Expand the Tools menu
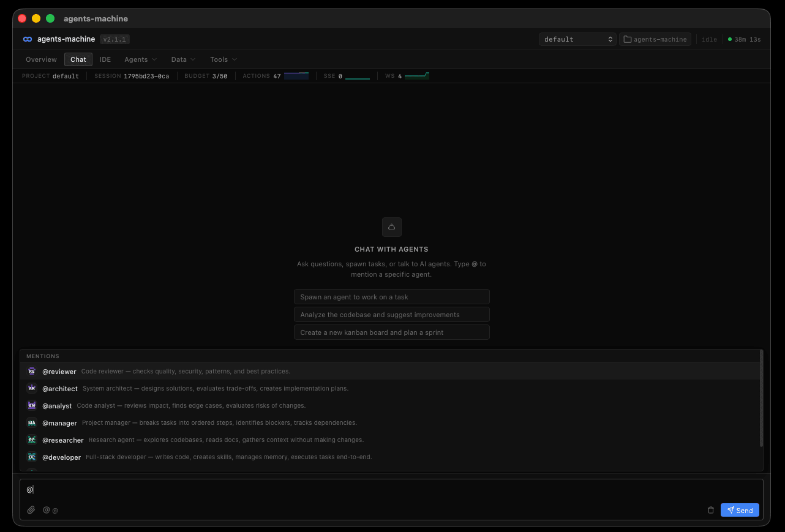Viewport: 785px width, 532px height. click(223, 59)
